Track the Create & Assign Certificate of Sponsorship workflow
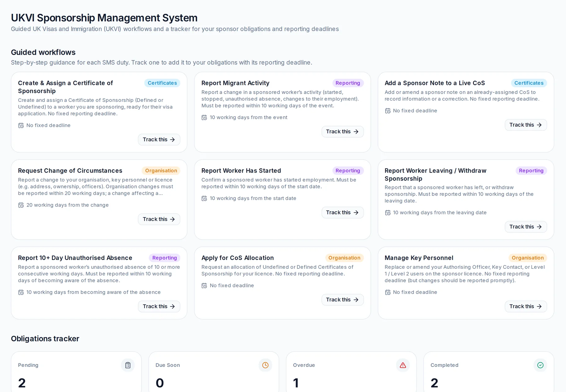 159,140
